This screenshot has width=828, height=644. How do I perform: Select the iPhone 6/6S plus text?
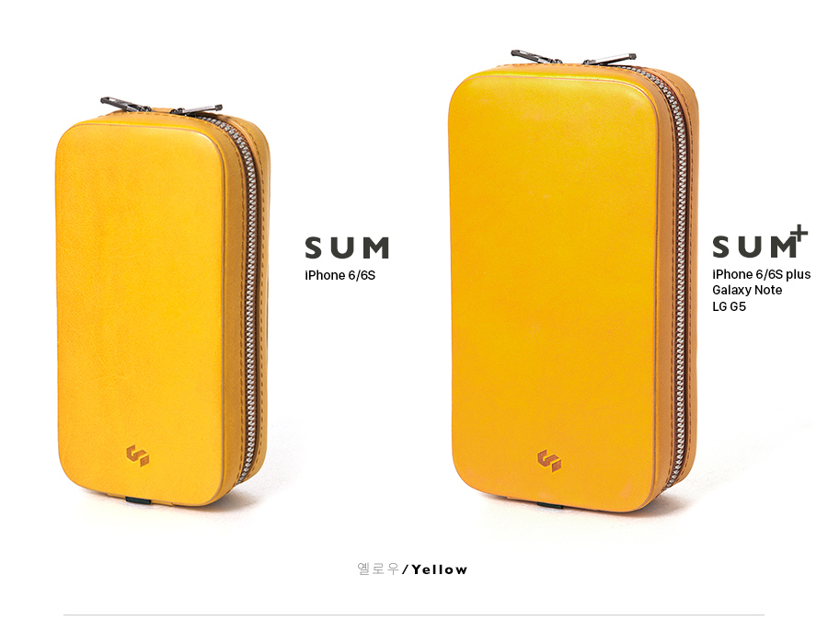coord(761,274)
